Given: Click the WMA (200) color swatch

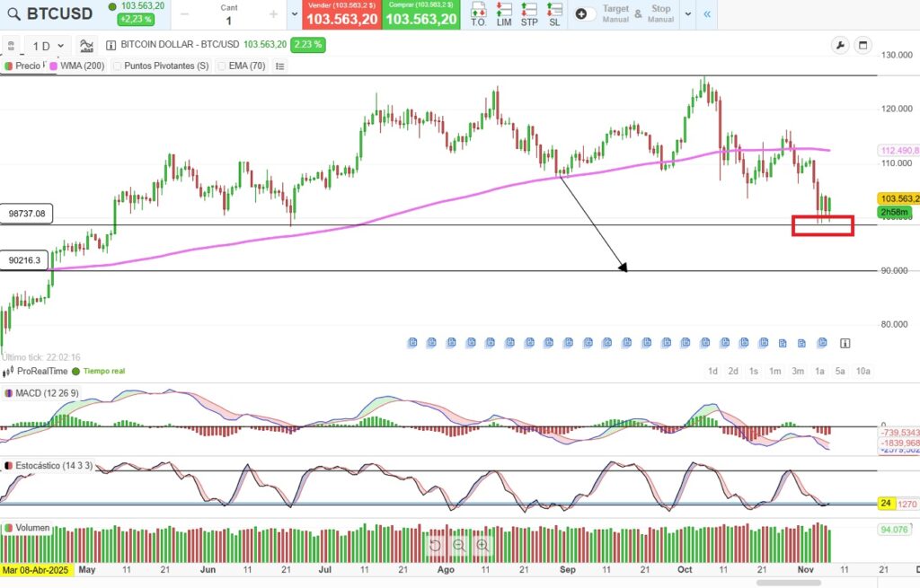Looking at the screenshot, I should 53,66.
